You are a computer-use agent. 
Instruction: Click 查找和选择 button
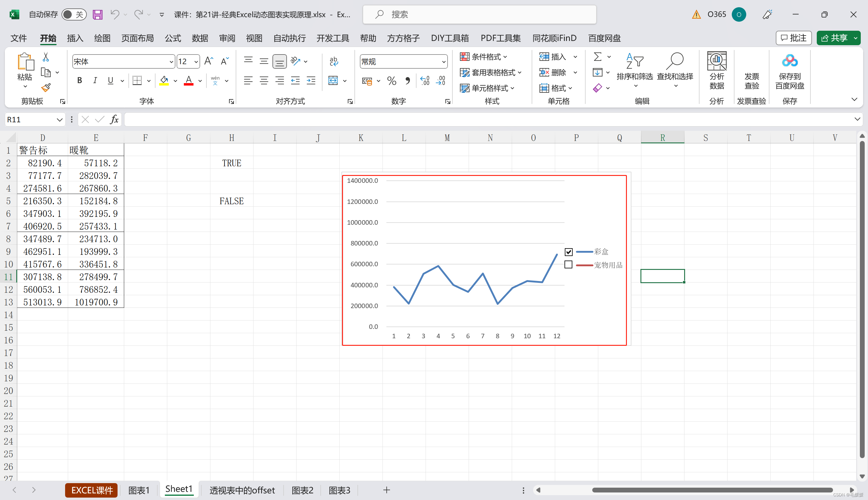tap(675, 71)
